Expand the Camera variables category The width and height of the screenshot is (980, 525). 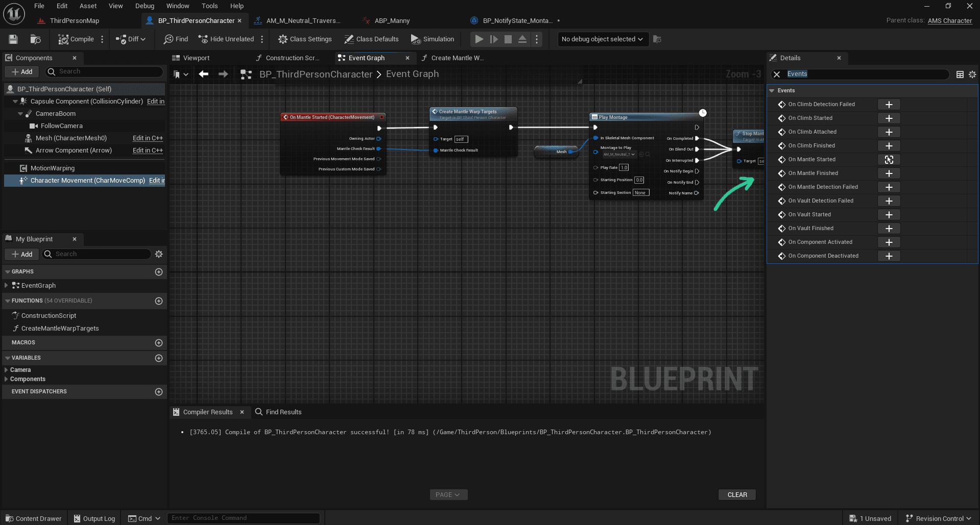pyautogui.click(x=6, y=370)
